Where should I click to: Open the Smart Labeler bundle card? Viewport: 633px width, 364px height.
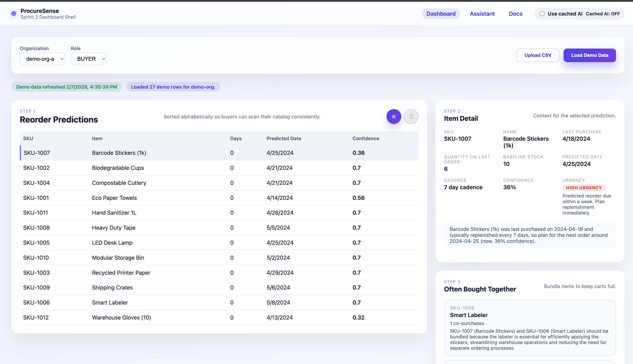[530, 327]
